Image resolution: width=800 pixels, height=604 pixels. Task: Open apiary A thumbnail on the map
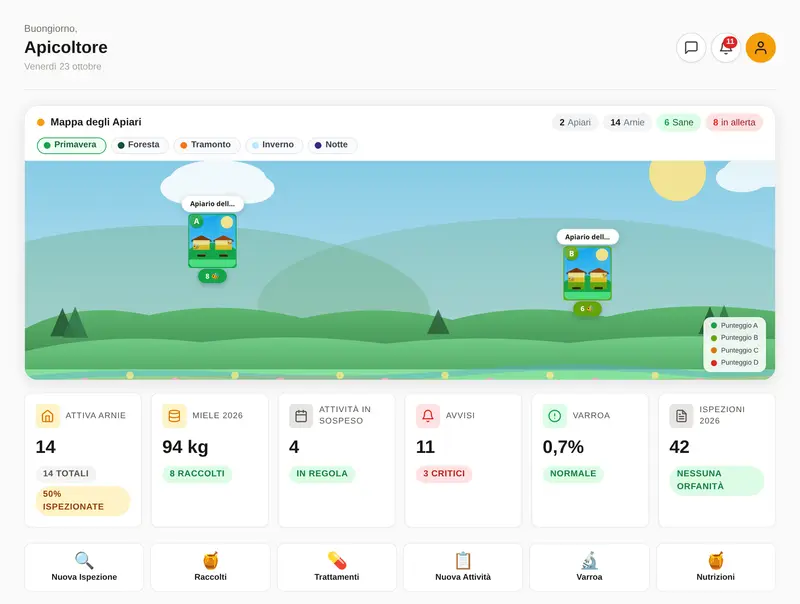tap(212, 240)
